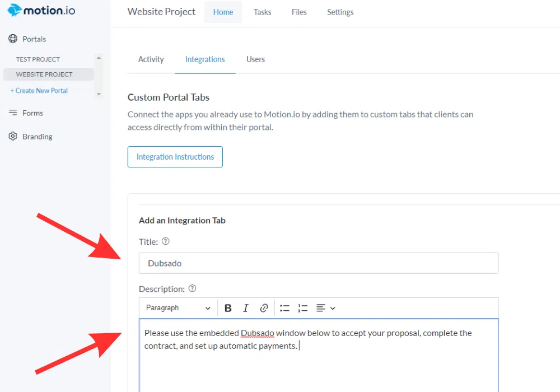Go to the Users sub-tab
Viewport: 560px width, 392px height.
pyautogui.click(x=255, y=59)
